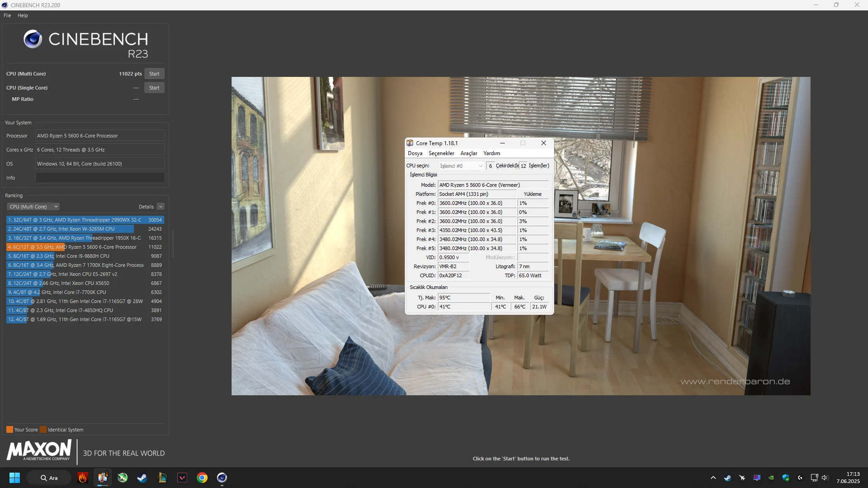Image resolution: width=868 pixels, height=488 pixels.
Task: Select the Xeon E5-2697 v2 ranking row
Action: point(85,274)
